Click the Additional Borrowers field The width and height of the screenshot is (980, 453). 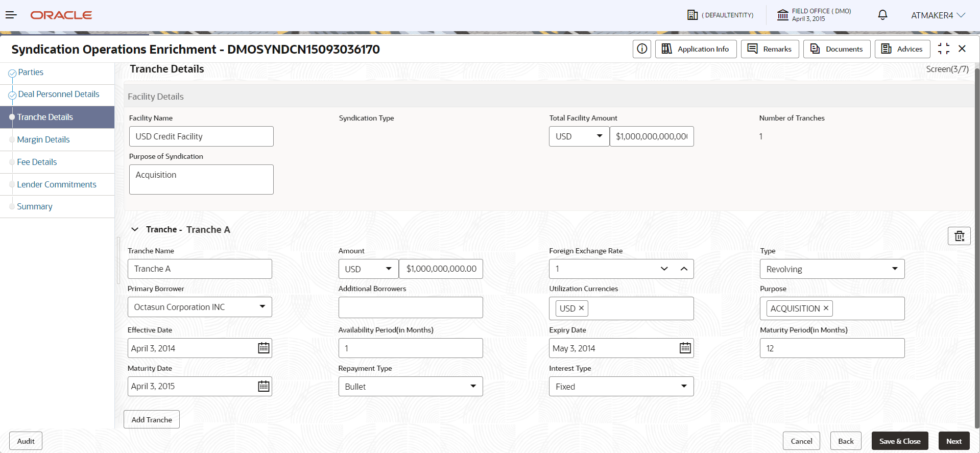tap(411, 307)
